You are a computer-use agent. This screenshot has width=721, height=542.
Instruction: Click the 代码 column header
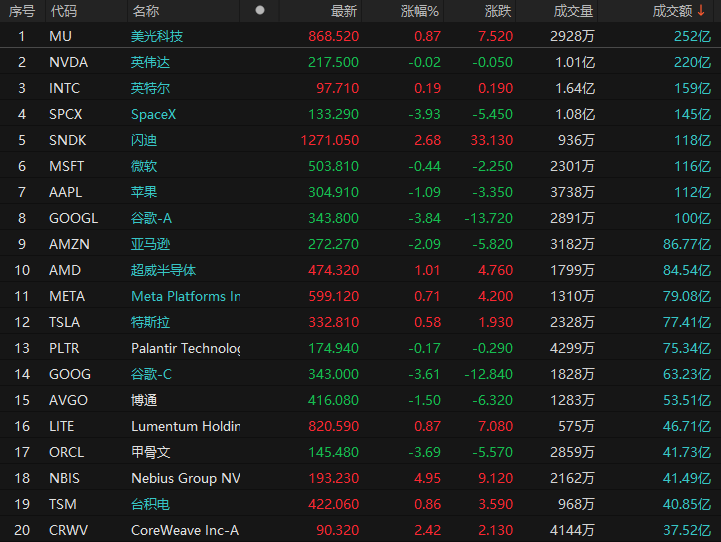(x=63, y=11)
